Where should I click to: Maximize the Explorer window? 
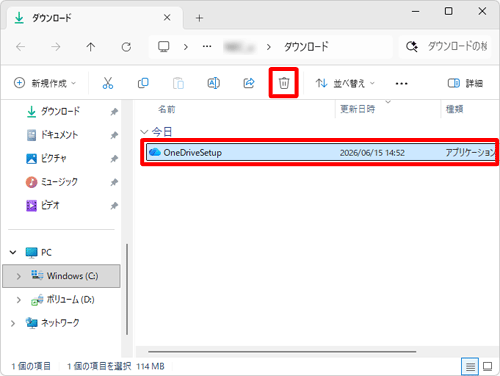[x=449, y=11]
